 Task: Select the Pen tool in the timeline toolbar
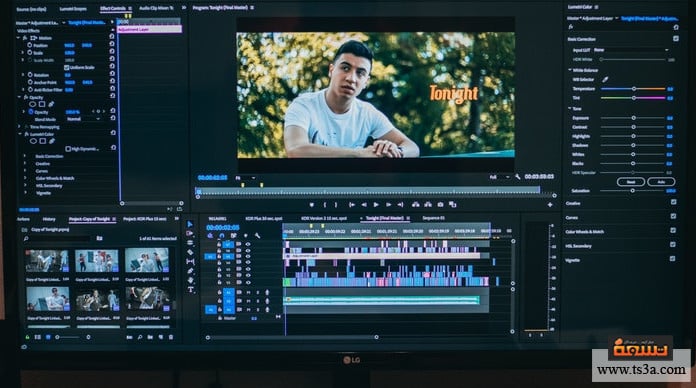[190, 271]
